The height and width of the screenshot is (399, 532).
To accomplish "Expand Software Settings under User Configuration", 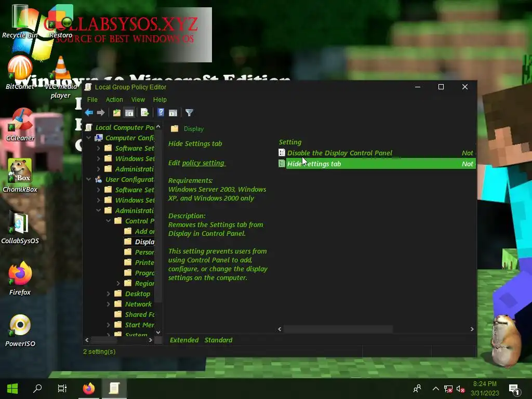I will pos(98,190).
